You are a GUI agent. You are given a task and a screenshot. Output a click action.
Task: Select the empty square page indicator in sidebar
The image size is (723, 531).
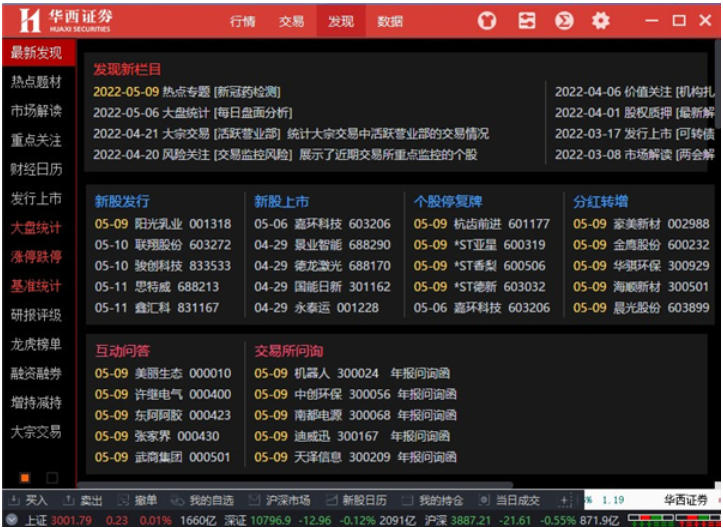tap(52, 478)
